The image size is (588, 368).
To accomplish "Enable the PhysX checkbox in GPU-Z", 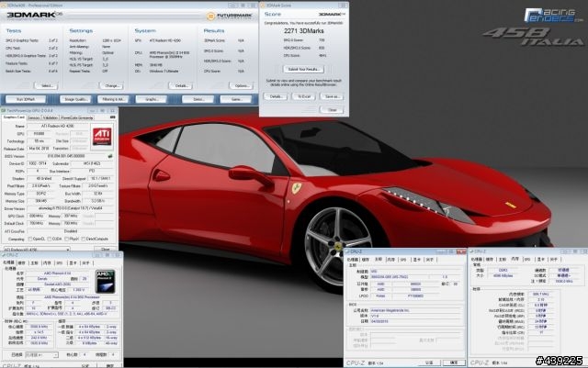I will pyautogui.click(x=66, y=240).
